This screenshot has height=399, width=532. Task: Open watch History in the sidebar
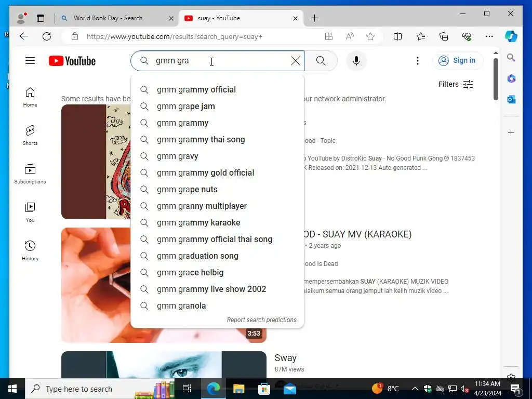click(30, 251)
